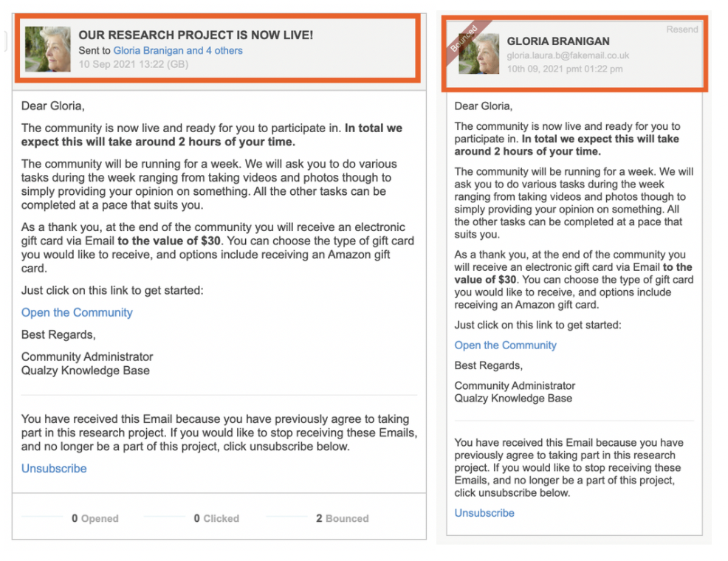Click the 'OUR RESEARCH PROJECT IS NOW LIVE!' subject
The image size is (728, 561).
pos(196,35)
